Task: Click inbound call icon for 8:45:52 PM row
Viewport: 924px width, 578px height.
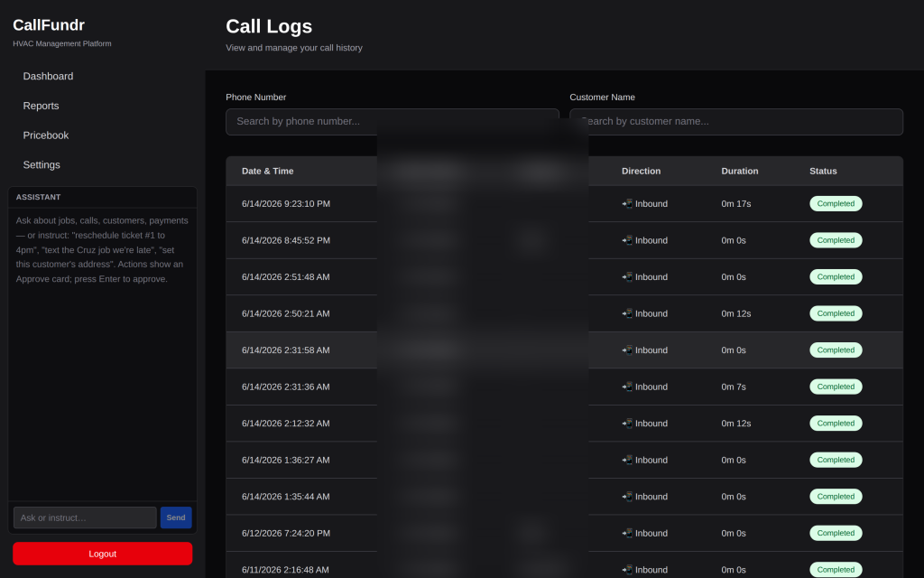Action: pyautogui.click(x=627, y=240)
